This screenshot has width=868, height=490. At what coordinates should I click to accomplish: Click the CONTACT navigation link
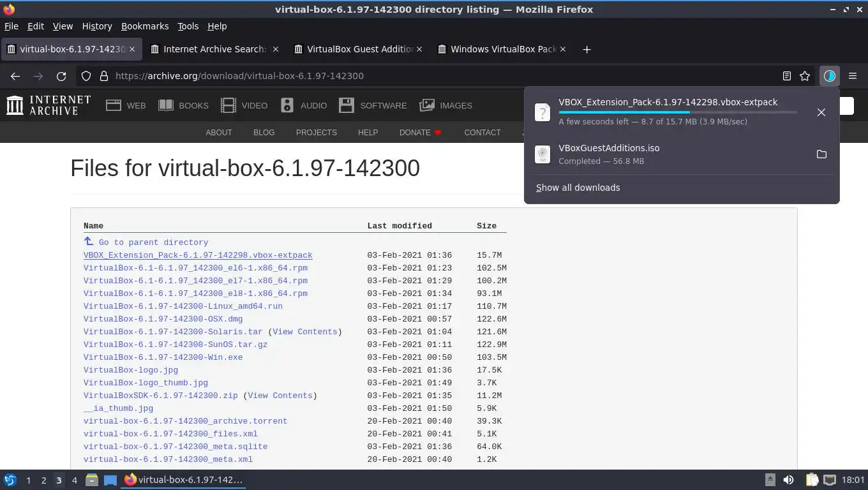coord(483,133)
